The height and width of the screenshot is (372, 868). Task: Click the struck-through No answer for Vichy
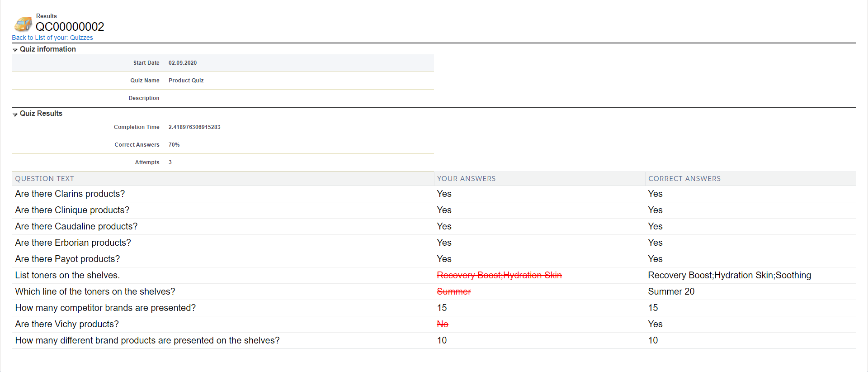pos(443,324)
